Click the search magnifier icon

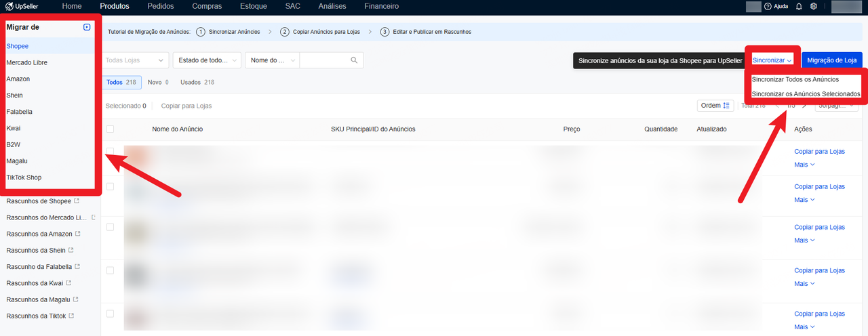354,60
